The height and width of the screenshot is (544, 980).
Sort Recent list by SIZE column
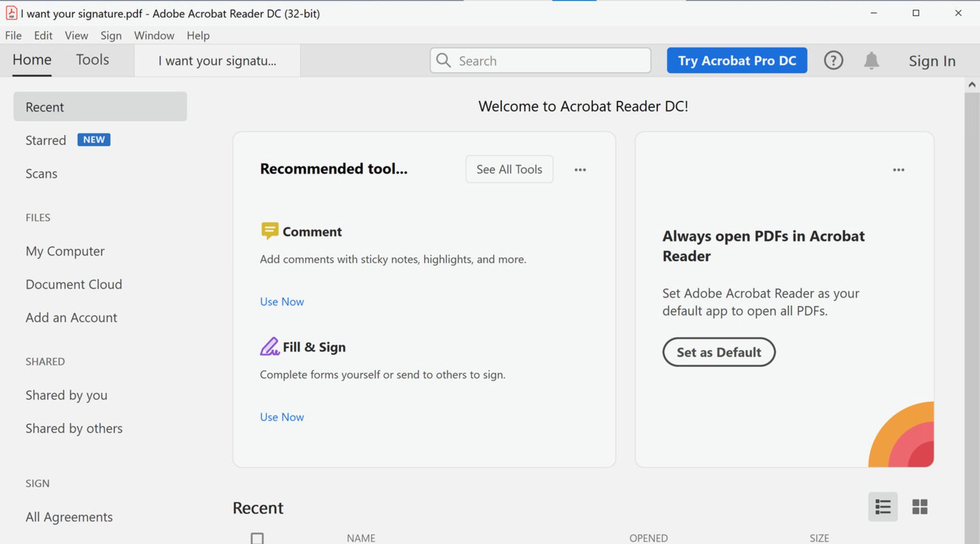(819, 538)
